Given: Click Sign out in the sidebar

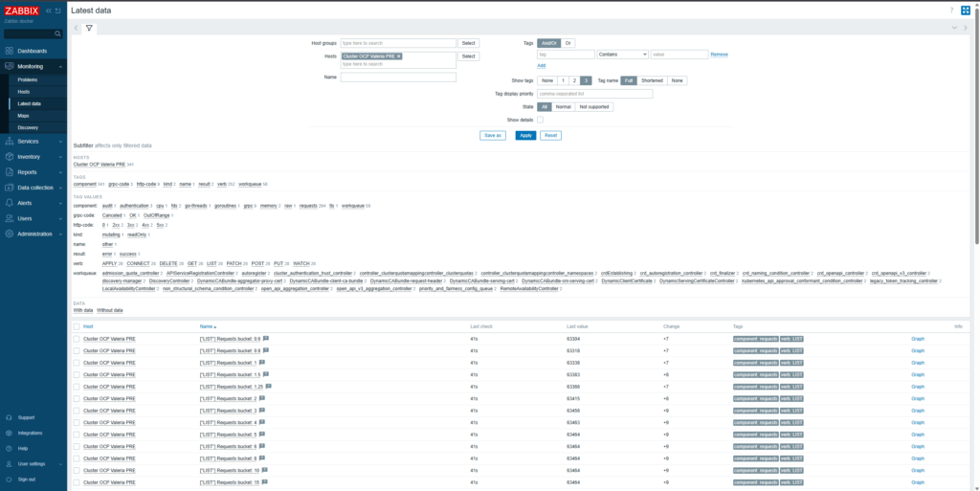Looking at the screenshot, I should (27, 480).
